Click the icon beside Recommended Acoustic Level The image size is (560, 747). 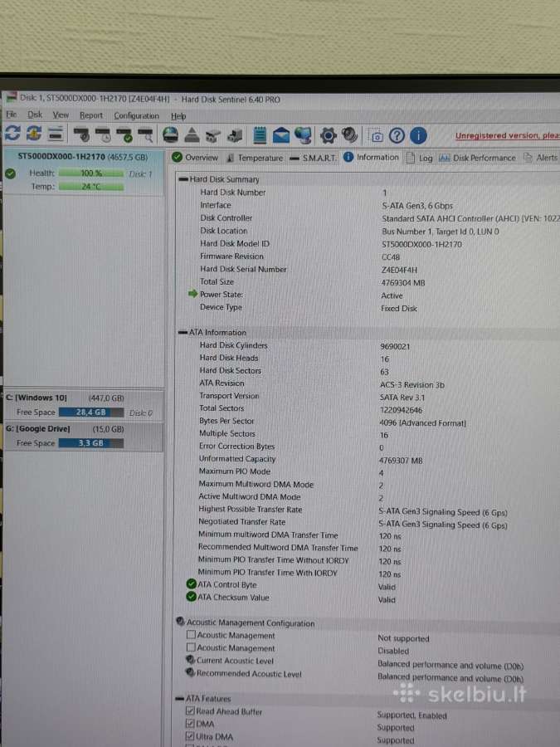(191, 672)
